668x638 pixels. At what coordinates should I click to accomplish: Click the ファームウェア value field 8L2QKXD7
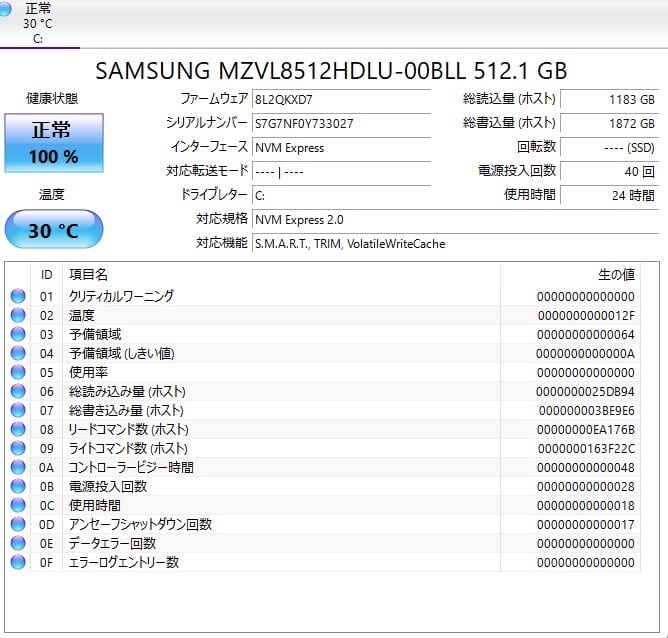pos(340,99)
